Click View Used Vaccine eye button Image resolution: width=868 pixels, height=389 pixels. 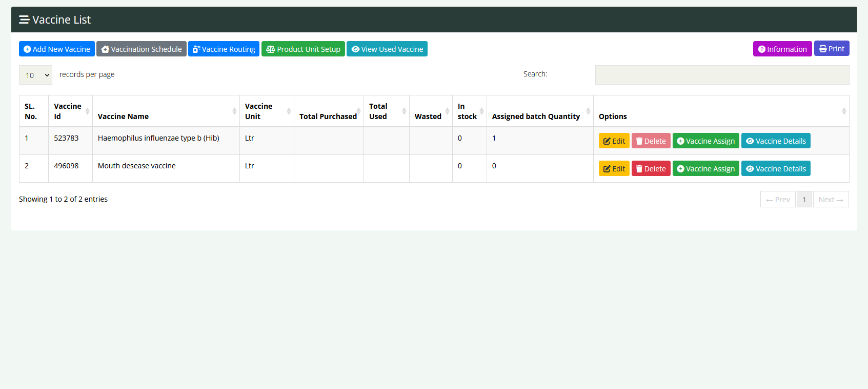tap(387, 49)
